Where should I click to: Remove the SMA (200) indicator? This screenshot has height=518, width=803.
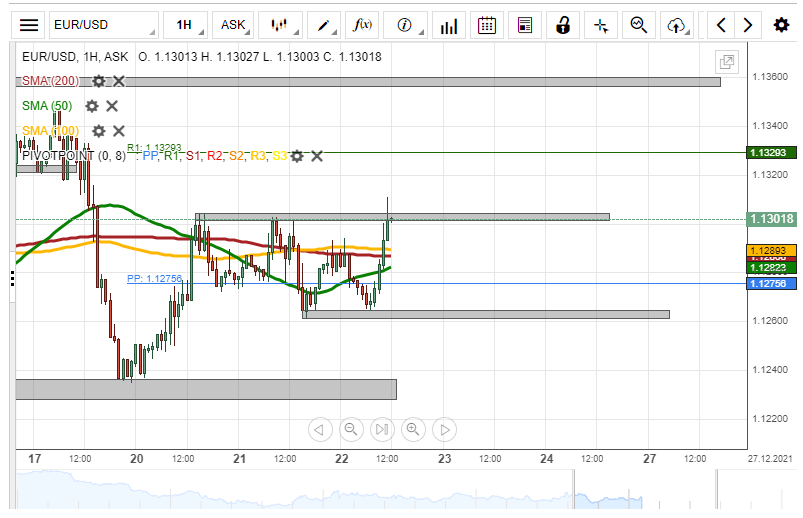[119, 81]
